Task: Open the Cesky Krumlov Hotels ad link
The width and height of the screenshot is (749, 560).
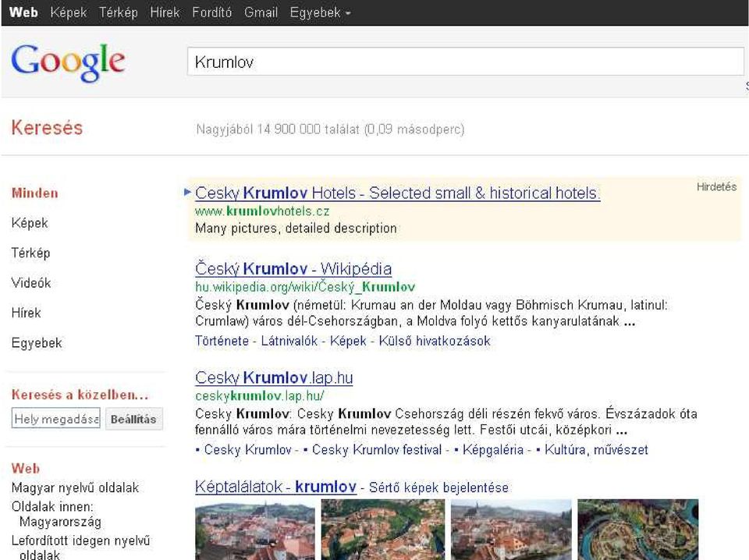Action: pos(397,193)
